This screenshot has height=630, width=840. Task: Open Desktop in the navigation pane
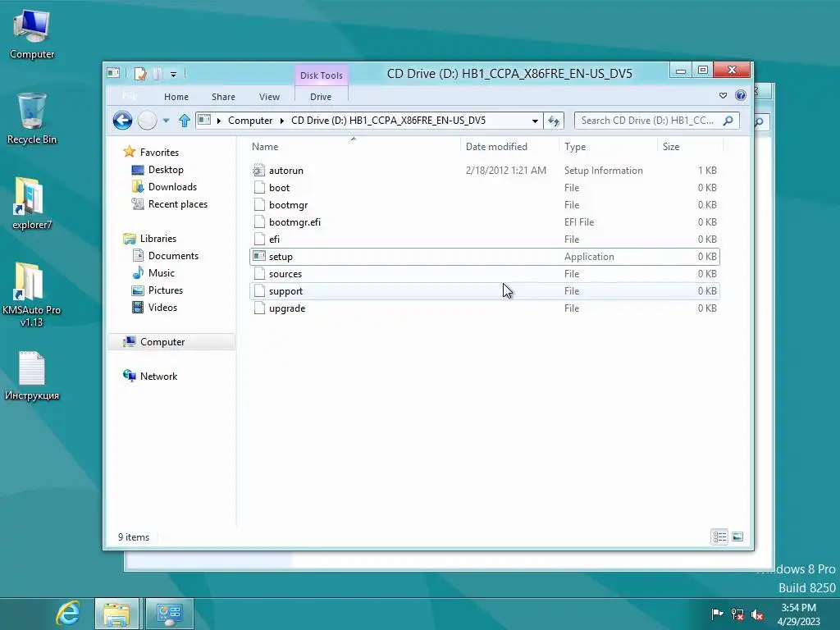166,170
